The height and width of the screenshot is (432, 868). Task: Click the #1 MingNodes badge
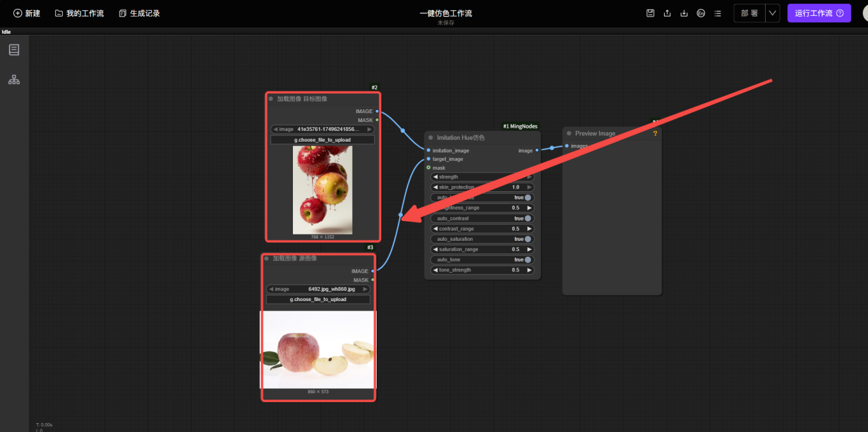pyautogui.click(x=520, y=126)
